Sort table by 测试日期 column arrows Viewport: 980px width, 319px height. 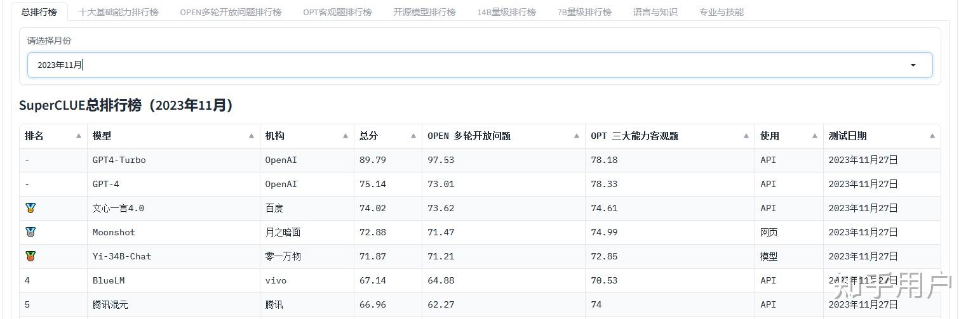click(932, 136)
